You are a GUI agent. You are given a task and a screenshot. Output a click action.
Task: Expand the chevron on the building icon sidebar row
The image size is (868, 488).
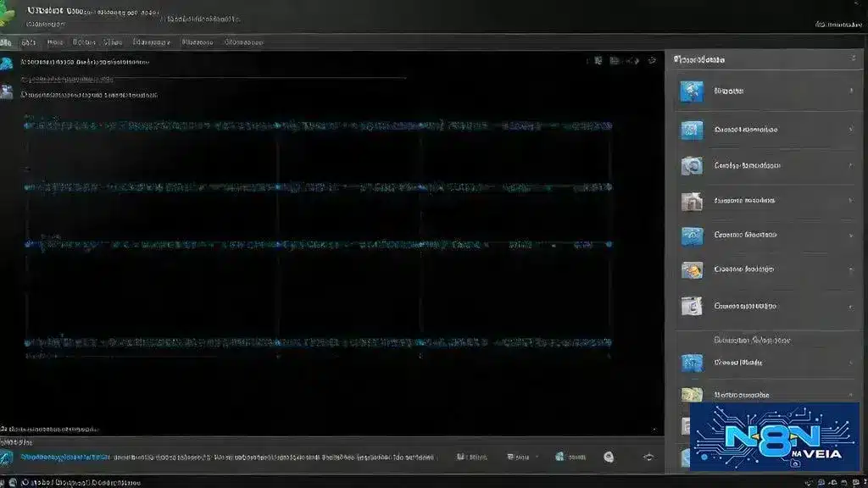850,202
